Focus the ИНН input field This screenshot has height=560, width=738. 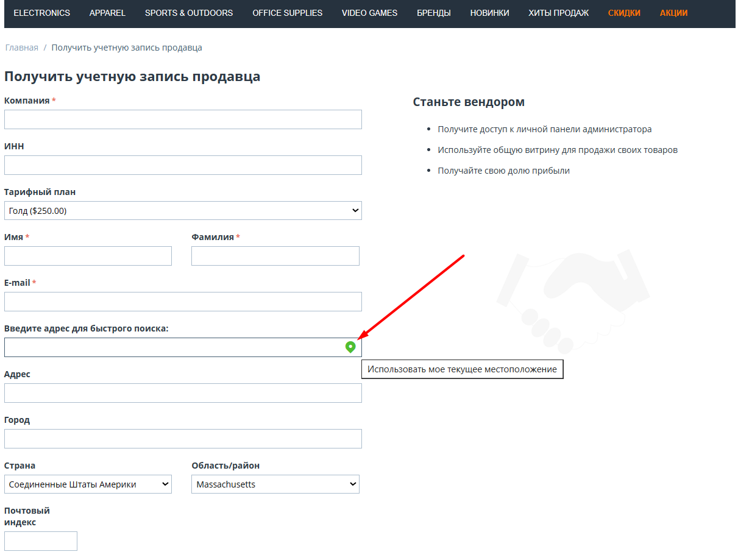pos(183,165)
